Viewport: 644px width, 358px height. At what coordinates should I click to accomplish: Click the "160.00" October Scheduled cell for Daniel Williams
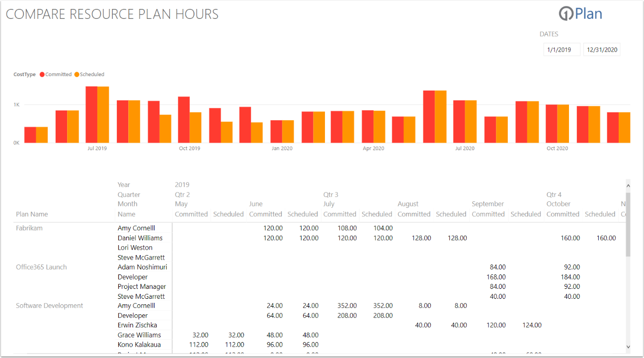(606, 238)
